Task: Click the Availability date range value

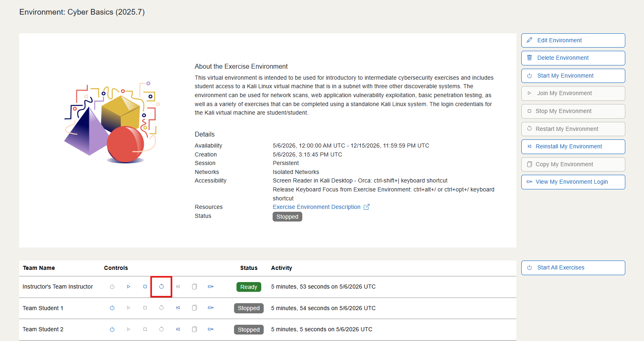Action: [x=351, y=146]
